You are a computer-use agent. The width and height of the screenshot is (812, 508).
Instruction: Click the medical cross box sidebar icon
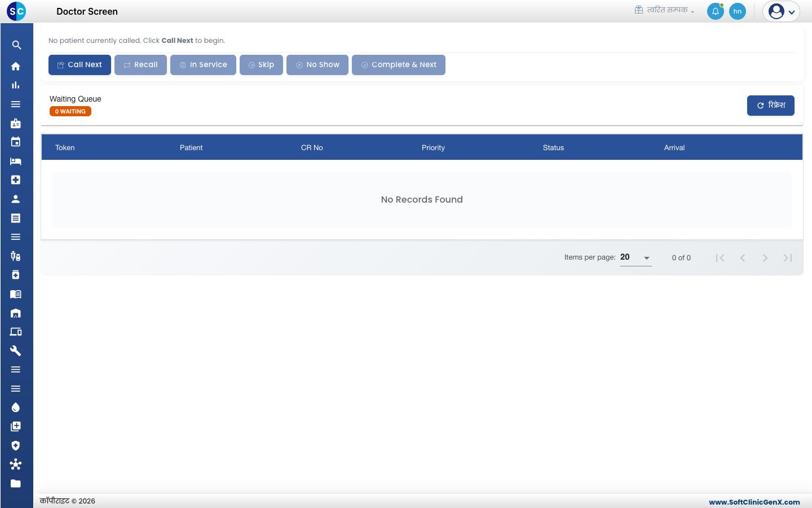click(x=16, y=180)
